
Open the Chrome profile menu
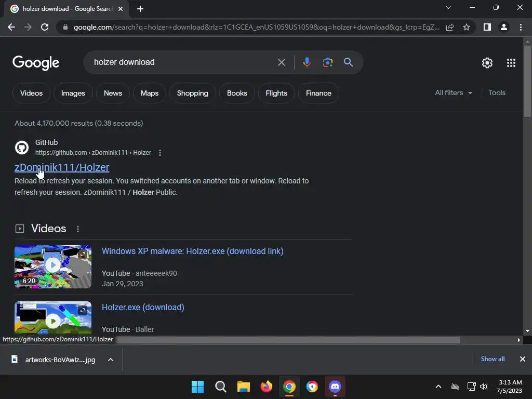[504, 27]
